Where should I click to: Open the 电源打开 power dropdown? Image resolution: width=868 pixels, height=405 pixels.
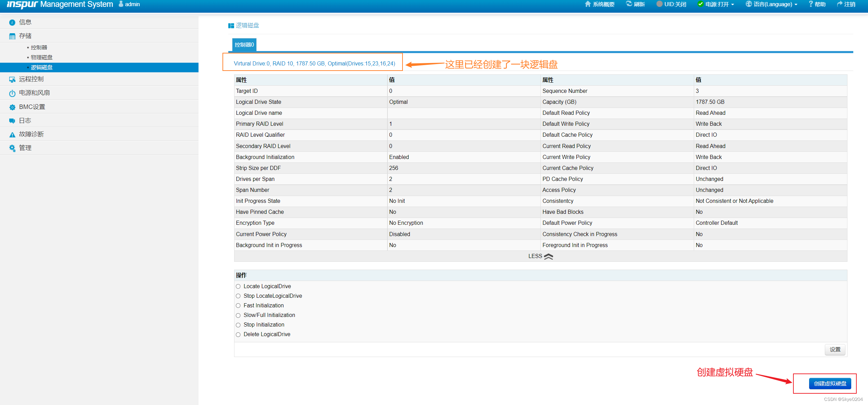[719, 4]
